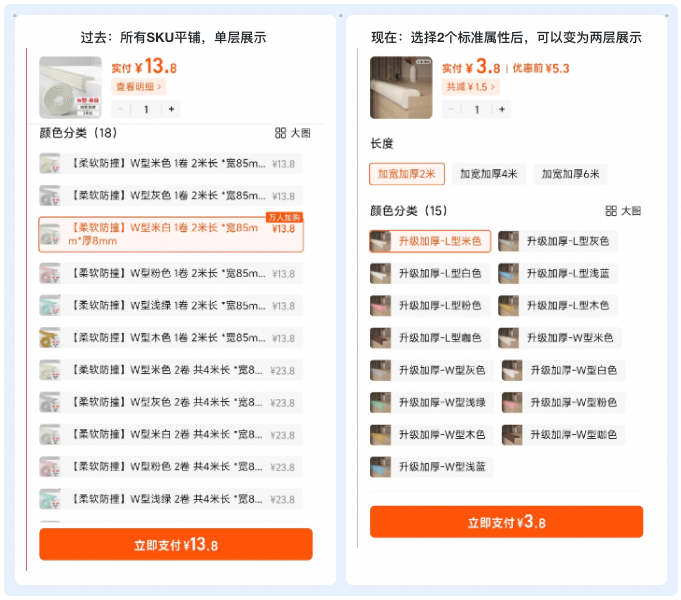Screen dimensions: 681x600
Task: Open 查看明细 price details link
Action: pyautogui.click(x=139, y=87)
